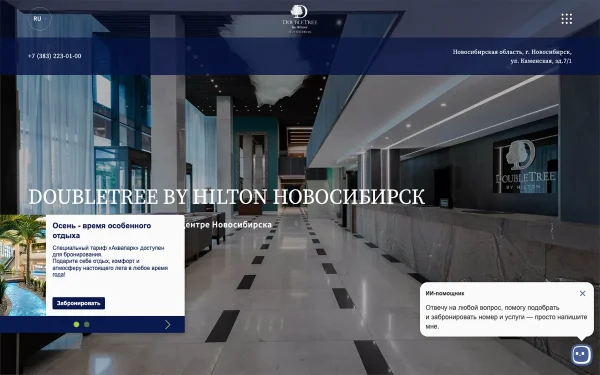Click the DoubleTree by Hilton logo
The height and width of the screenshot is (375, 600).
coord(300,19)
